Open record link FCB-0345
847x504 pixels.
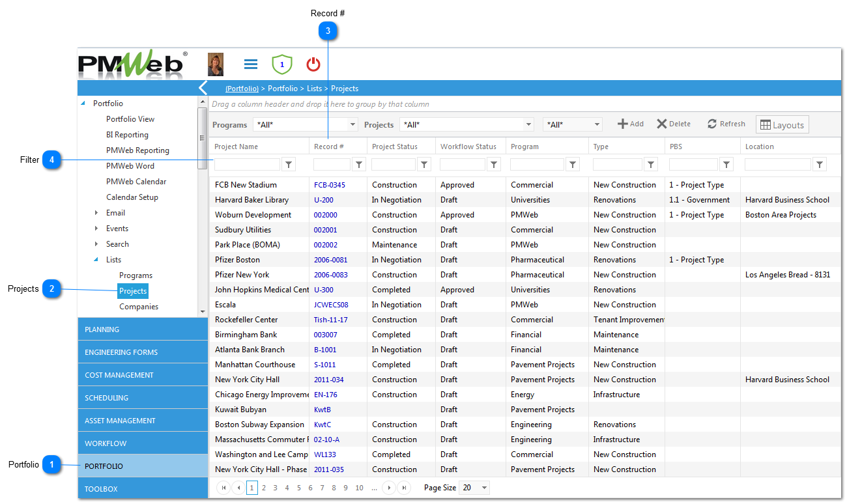[330, 185]
